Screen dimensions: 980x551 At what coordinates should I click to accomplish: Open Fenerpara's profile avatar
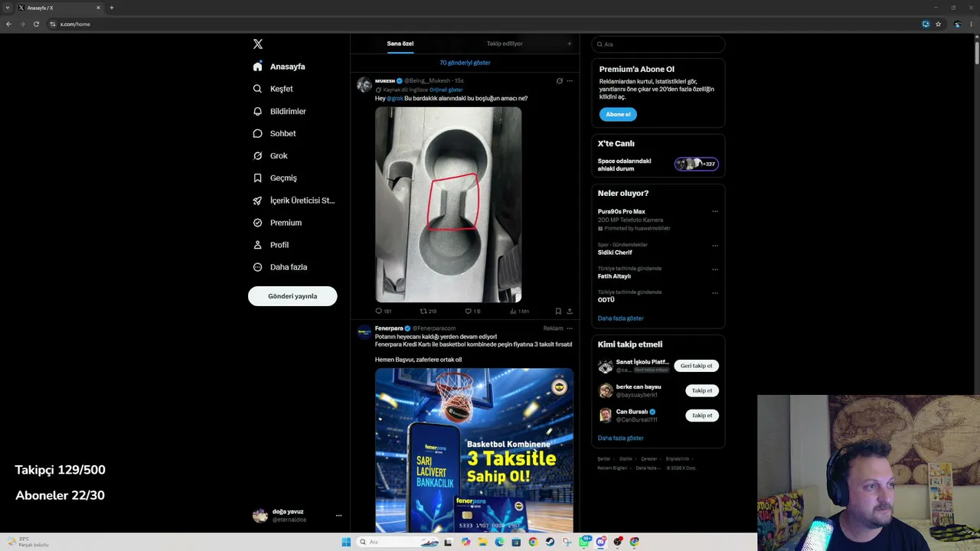tap(364, 332)
